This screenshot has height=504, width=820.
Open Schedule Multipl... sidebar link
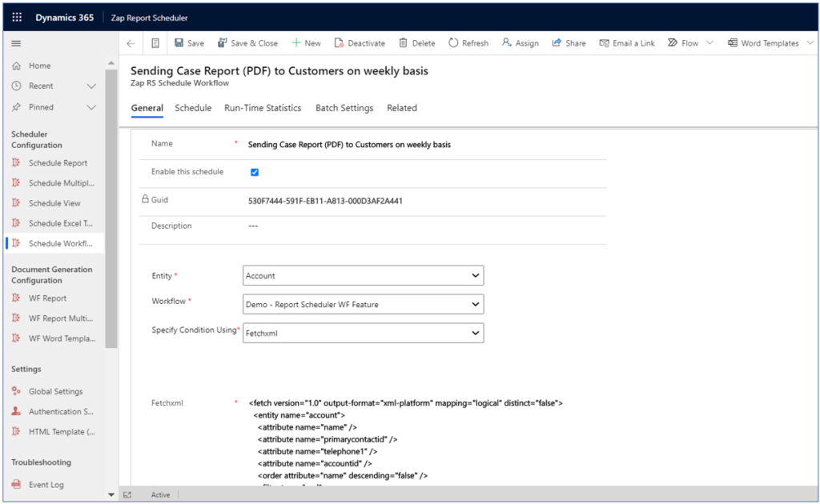click(x=61, y=182)
